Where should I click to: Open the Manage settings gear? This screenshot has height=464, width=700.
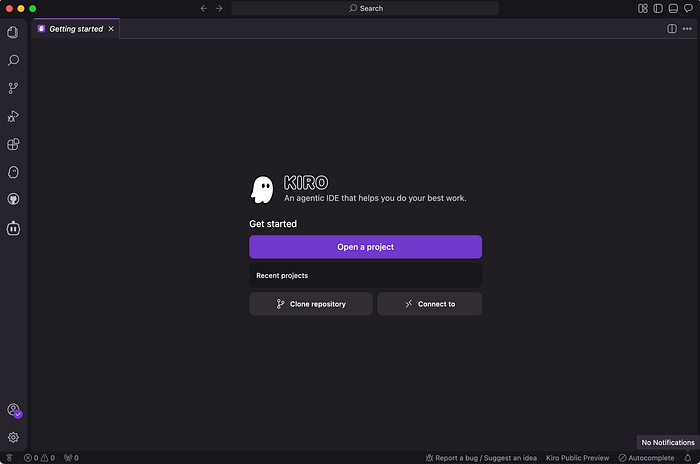(13, 437)
